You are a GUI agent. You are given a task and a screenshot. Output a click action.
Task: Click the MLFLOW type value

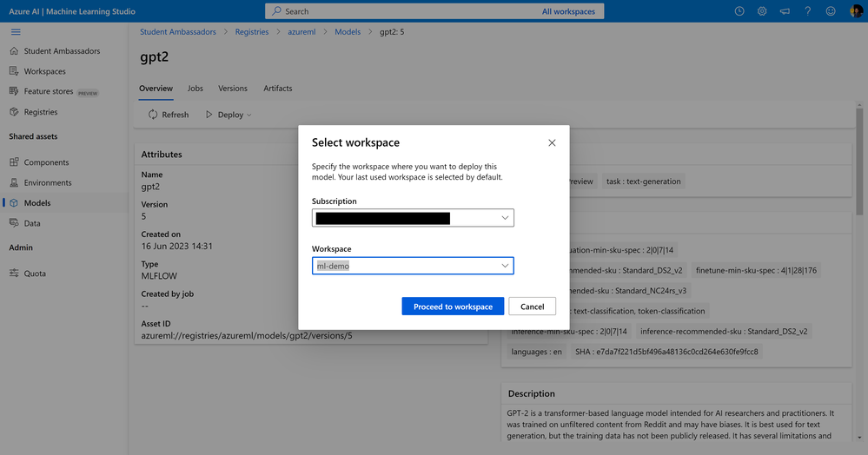[159, 275]
